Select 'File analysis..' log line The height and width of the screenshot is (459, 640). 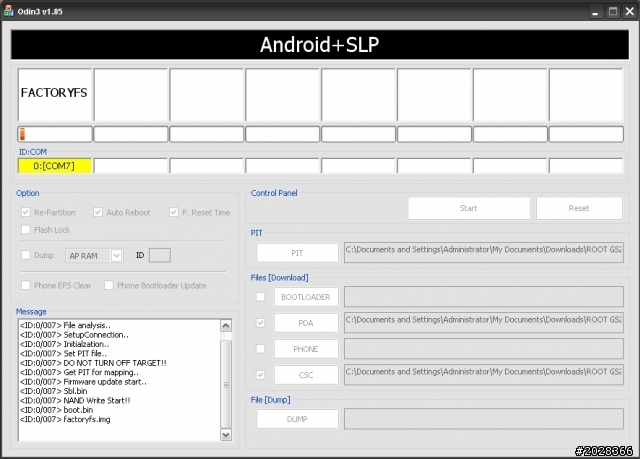point(65,325)
